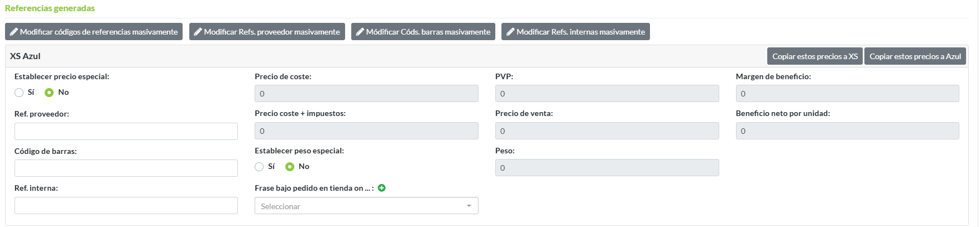The image size is (980, 227).
Task: Click Copiar estos precios a XS button
Action: pyautogui.click(x=815, y=56)
